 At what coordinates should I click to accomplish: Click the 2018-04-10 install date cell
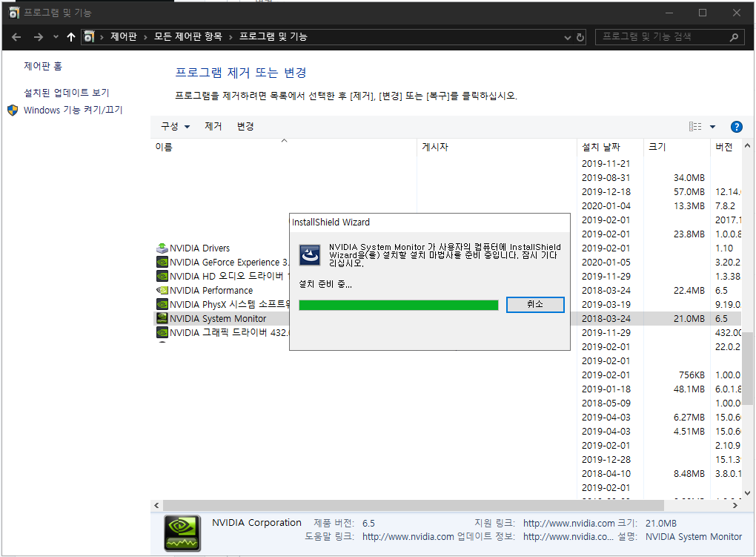coord(606,473)
